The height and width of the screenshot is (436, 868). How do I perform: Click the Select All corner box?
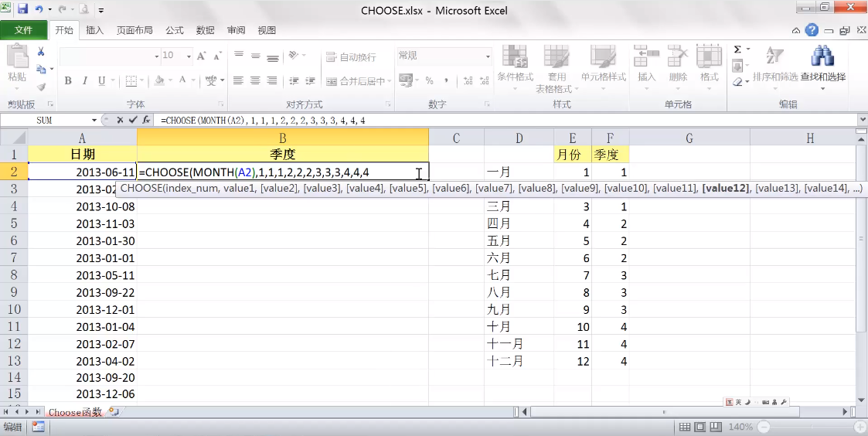14,138
